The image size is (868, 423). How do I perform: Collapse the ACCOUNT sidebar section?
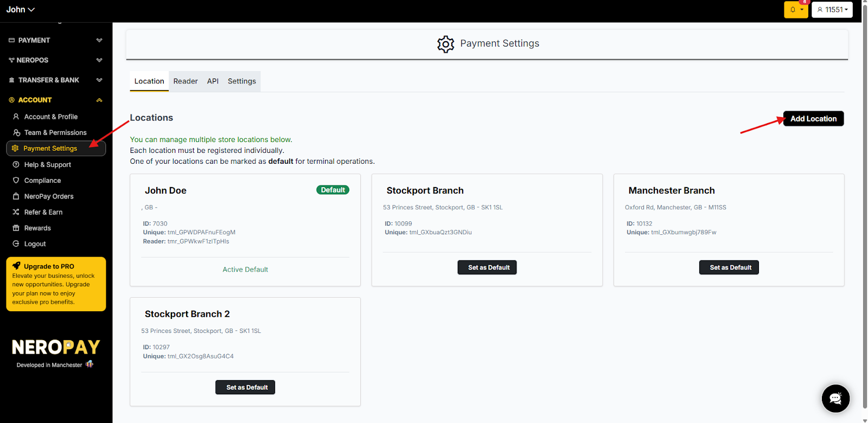pyautogui.click(x=99, y=100)
